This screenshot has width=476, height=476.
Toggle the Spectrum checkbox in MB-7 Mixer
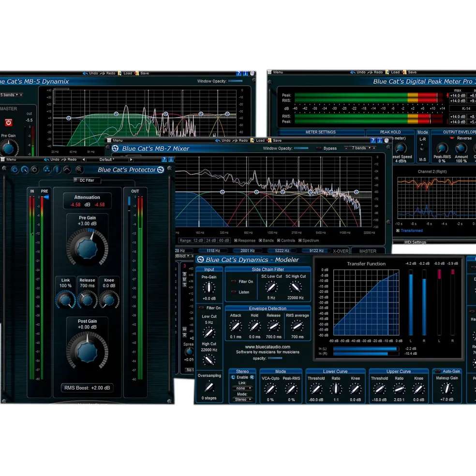pyautogui.click(x=300, y=241)
